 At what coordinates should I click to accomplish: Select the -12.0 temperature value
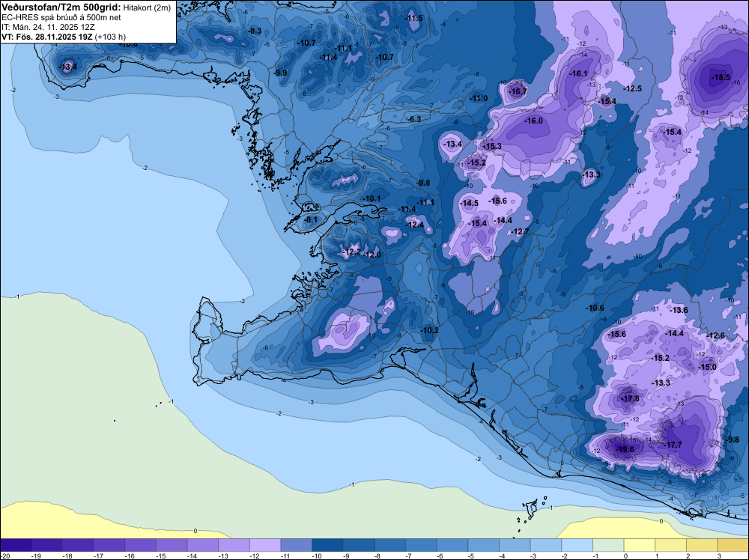coord(372,255)
